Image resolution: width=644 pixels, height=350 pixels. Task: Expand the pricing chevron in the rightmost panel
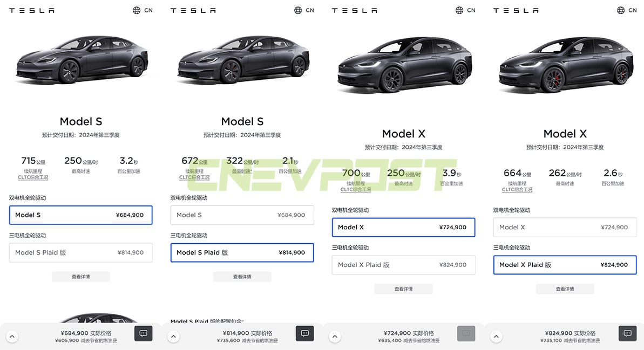(x=496, y=335)
